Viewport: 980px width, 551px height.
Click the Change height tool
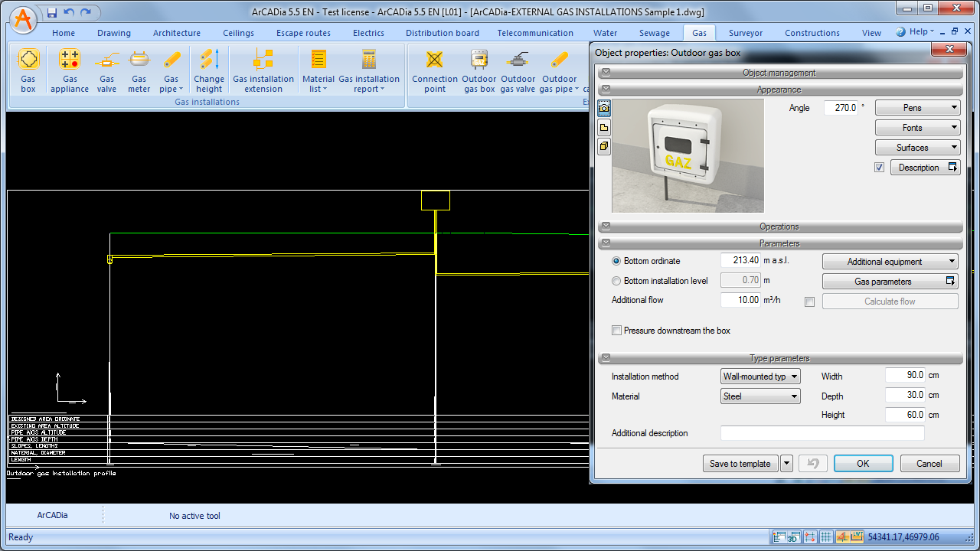point(209,60)
